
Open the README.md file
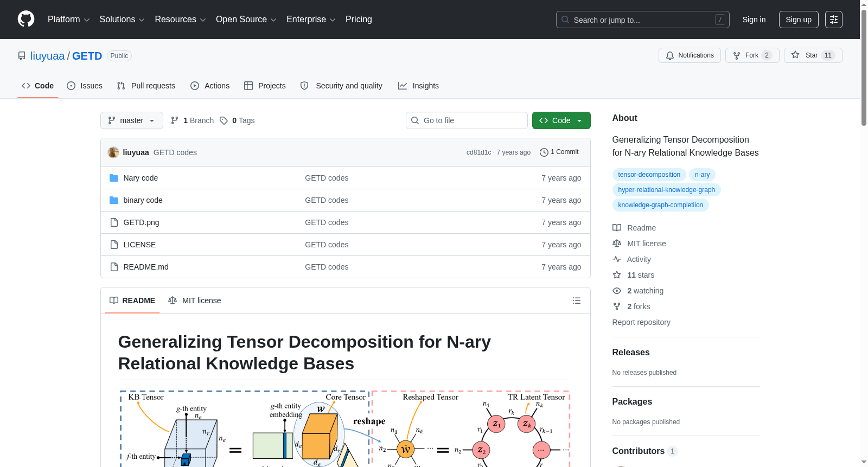coord(146,267)
